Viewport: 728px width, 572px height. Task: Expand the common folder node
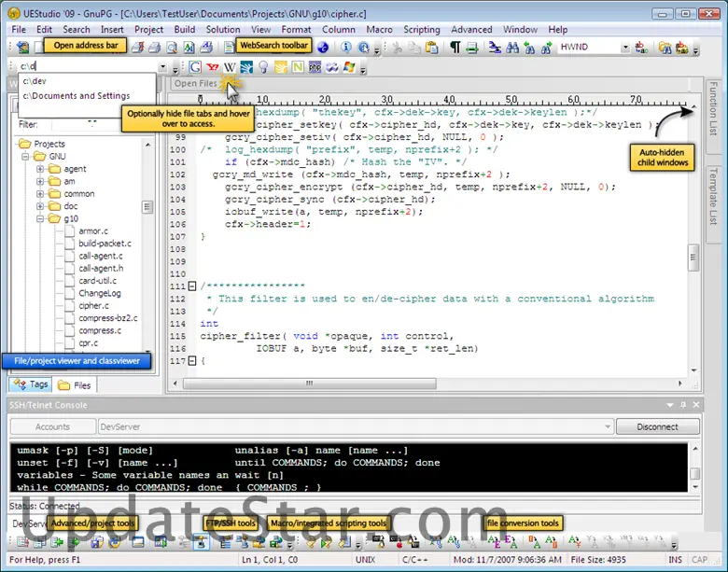point(40,193)
